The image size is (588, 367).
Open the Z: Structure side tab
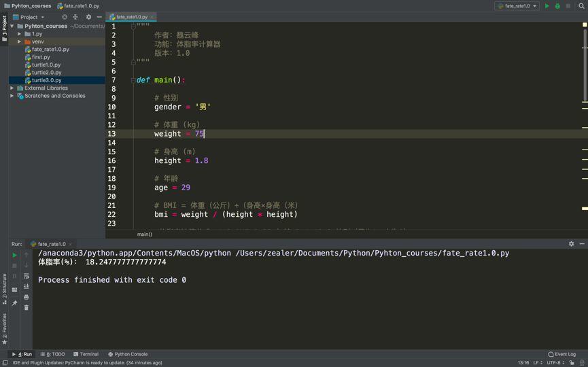click(x=4, y=289)
